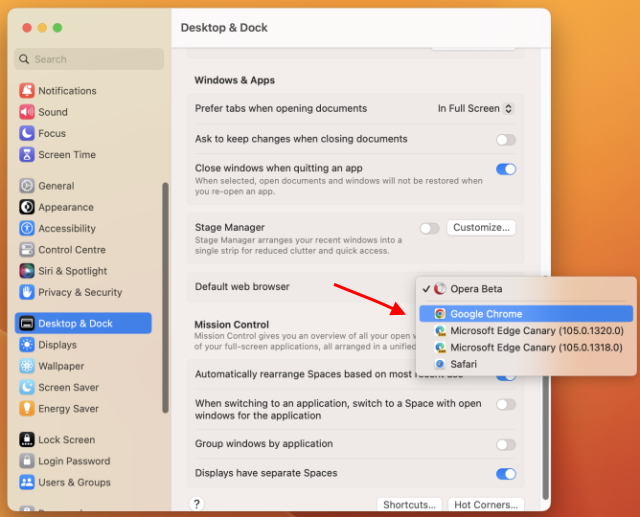The image size is (640, 517).
Task: Click Desktop & Dock window title
Action: pyautogui.click(x=224, y=28)
